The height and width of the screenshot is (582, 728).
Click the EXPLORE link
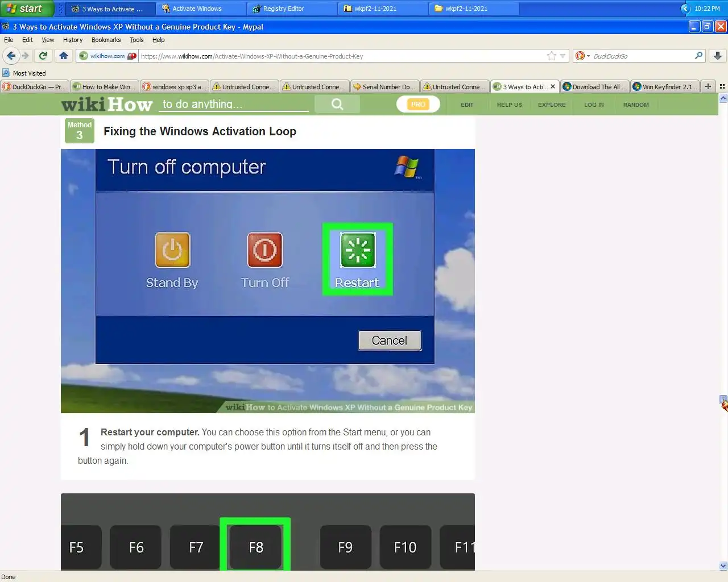pos(552,105)
